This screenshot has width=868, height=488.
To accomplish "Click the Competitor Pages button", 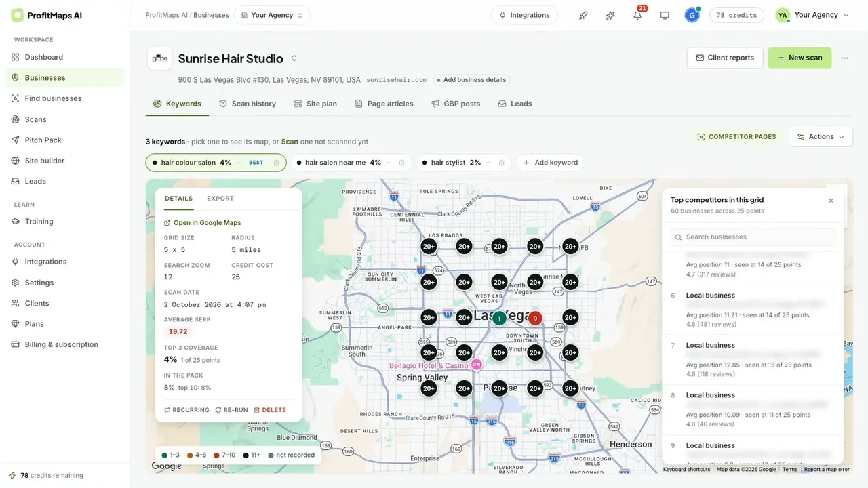I will click(736, 137).
